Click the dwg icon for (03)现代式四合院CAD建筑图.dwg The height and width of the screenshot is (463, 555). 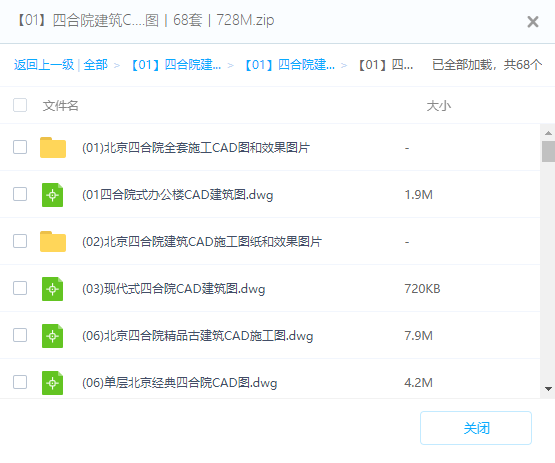(52, 289)
